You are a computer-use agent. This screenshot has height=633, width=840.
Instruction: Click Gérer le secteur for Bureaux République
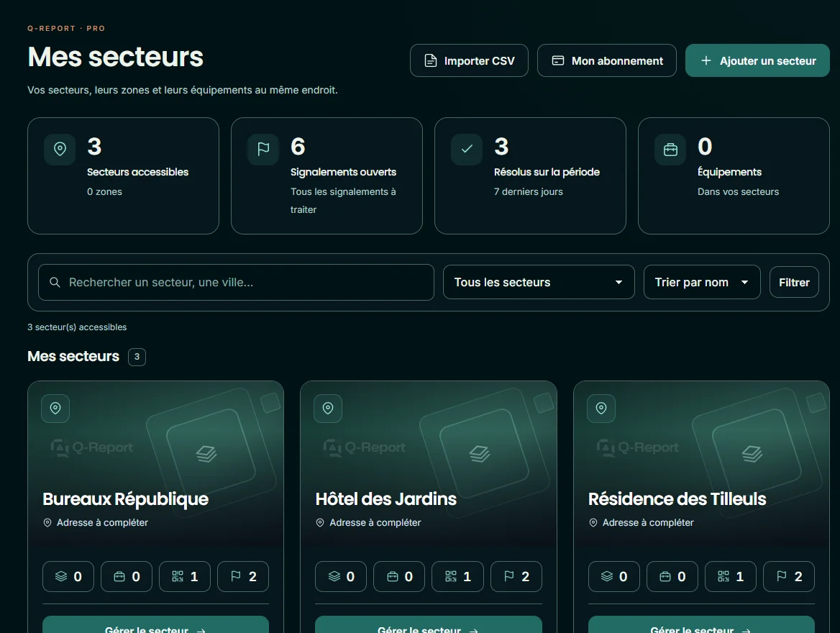coord(155,626)
